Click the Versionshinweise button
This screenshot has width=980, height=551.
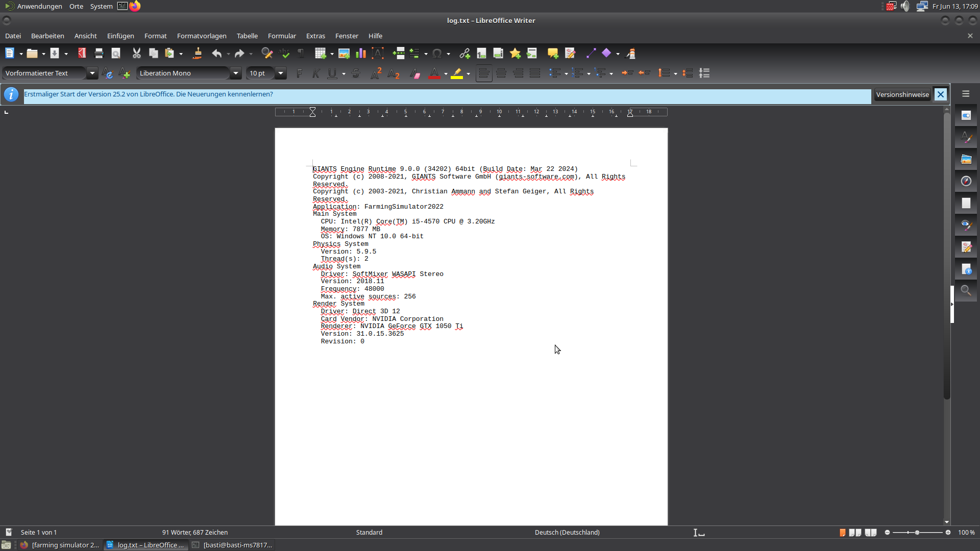[x=902, y=94]
